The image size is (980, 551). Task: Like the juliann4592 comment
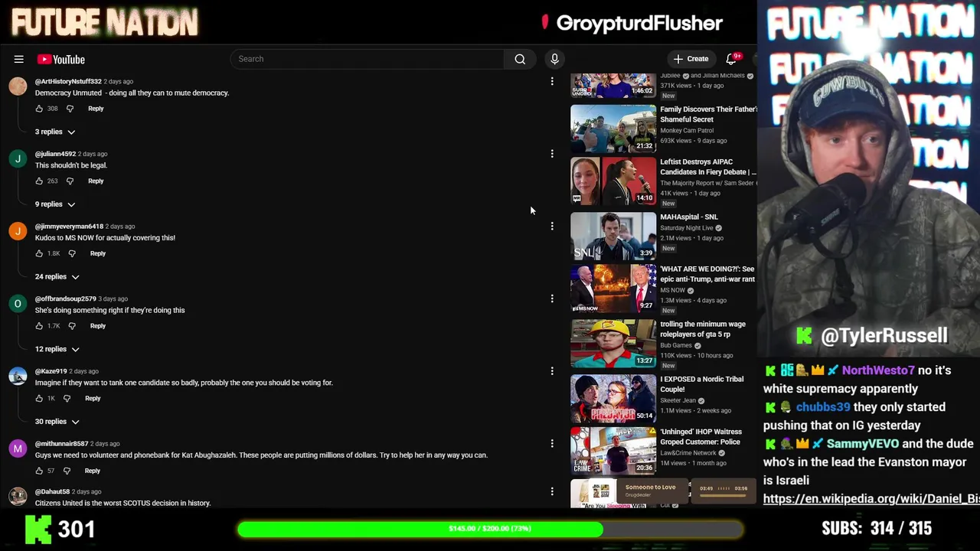(39, 181)
